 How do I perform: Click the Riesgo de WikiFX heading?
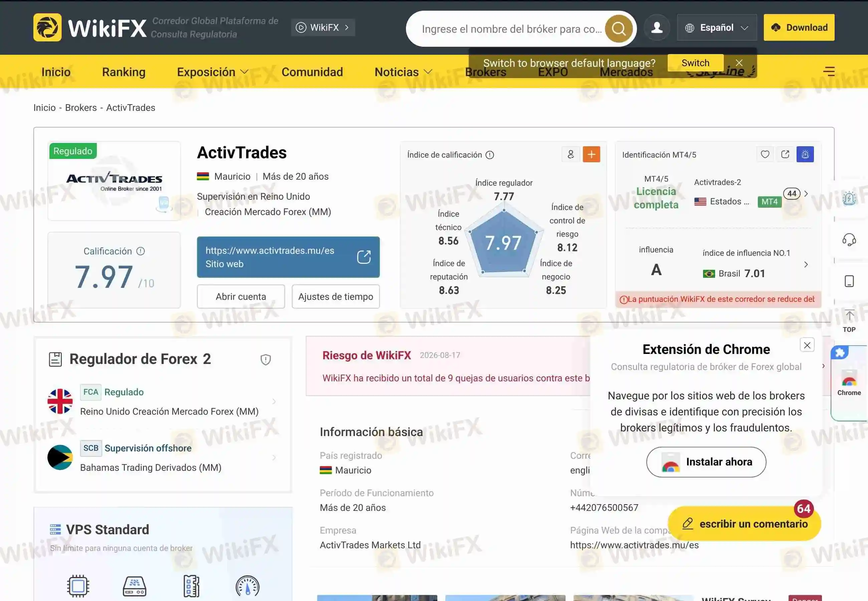(367, 355)
